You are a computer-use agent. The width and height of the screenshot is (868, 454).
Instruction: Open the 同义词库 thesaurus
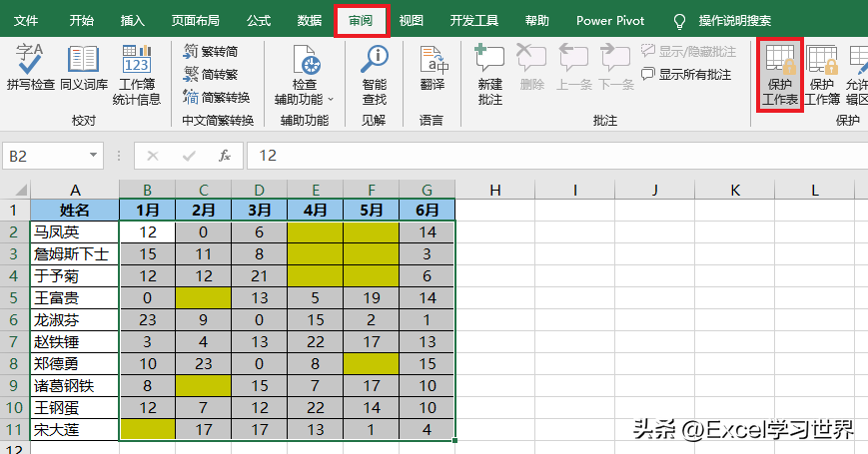84,68
